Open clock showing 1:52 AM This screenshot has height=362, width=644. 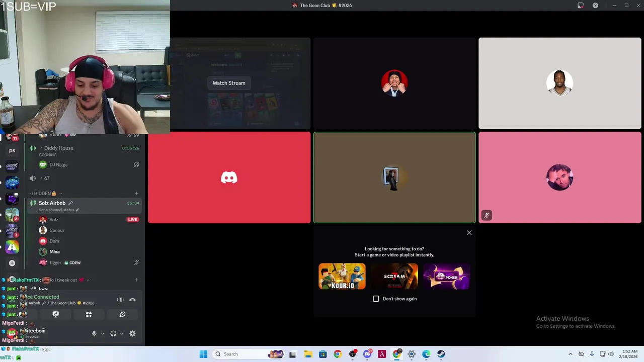(629, 354)
